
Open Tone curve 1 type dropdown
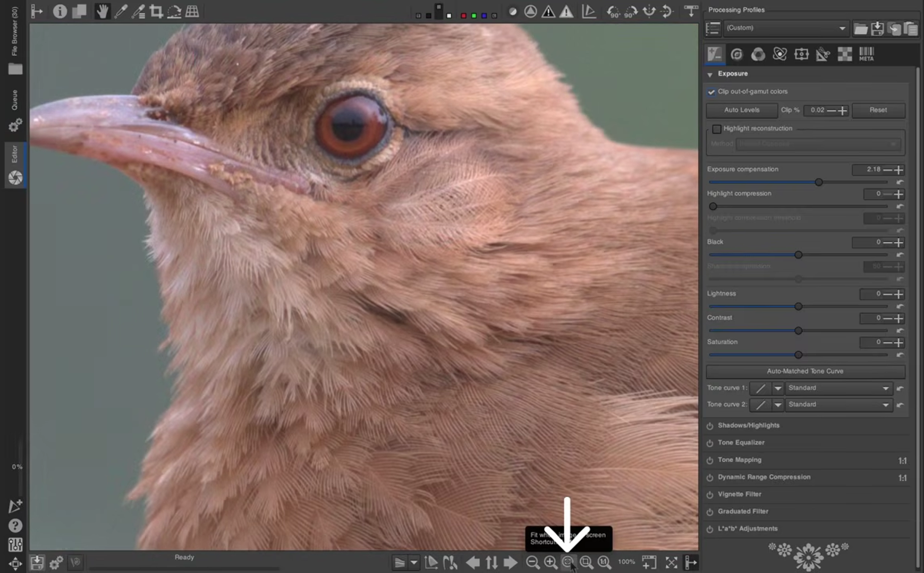(x=777, y=388)
